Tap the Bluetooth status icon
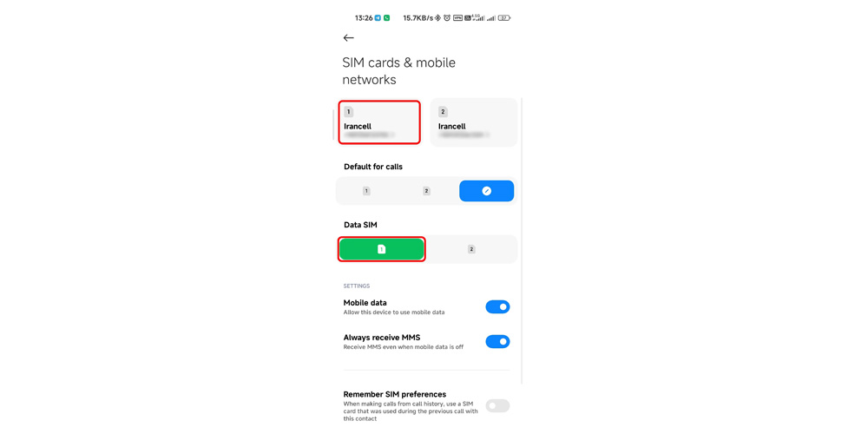The width and height of the screenshot is (868, 434). click(x=437, y=17)
